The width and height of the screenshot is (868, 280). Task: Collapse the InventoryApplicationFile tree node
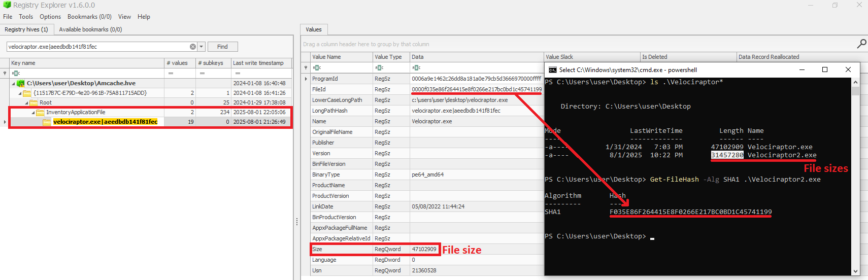33,113
